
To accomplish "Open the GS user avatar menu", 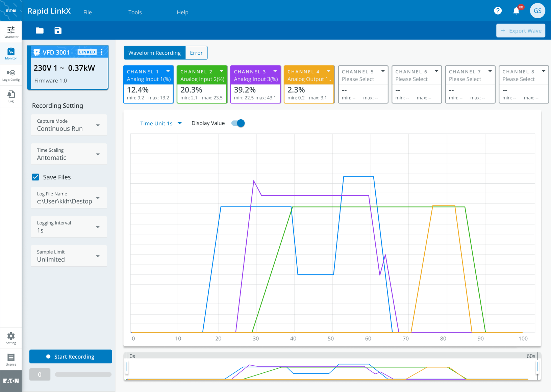I will (x=537, y=11).
